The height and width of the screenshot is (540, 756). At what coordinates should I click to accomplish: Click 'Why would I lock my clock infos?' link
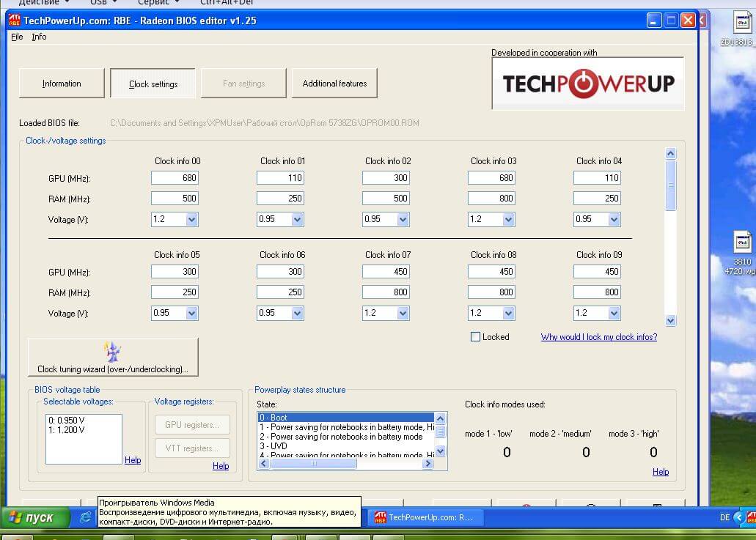coord(598,337)
